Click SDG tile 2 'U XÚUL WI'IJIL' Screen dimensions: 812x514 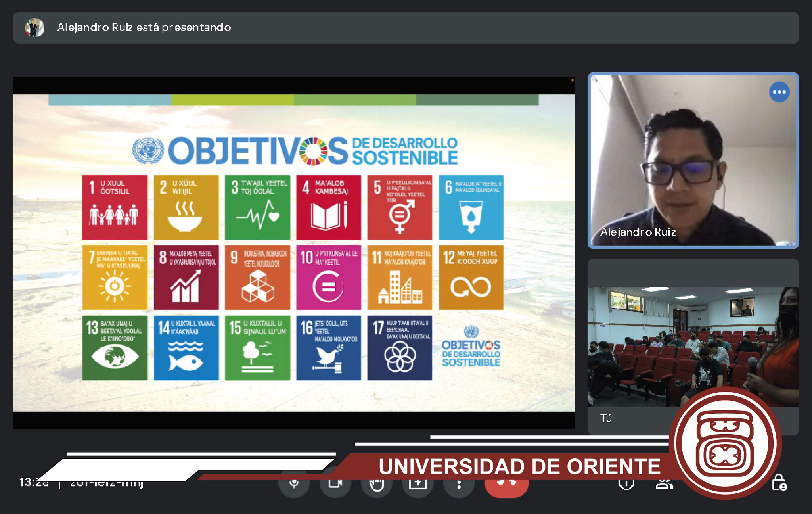tap(186, 207)
